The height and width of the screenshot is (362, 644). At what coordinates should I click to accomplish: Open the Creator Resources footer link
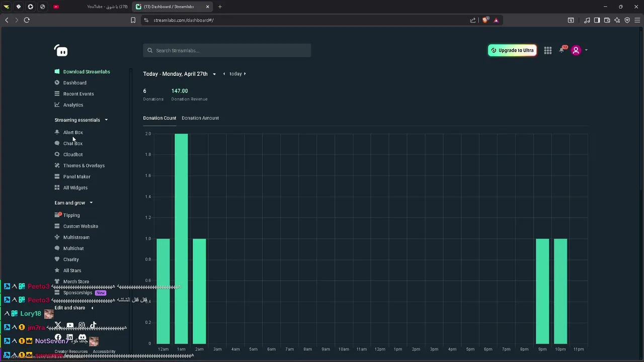click(x=71, y=351)
